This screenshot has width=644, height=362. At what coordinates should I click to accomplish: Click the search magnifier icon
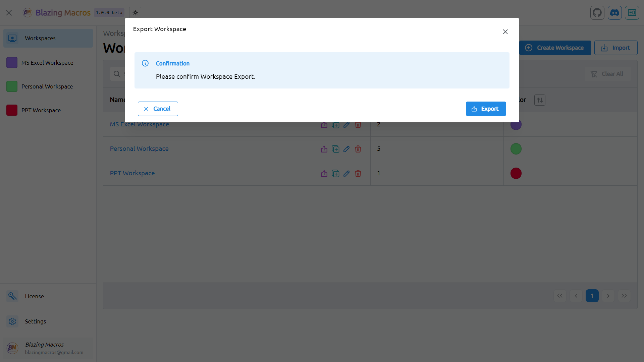tap(117, 74)
